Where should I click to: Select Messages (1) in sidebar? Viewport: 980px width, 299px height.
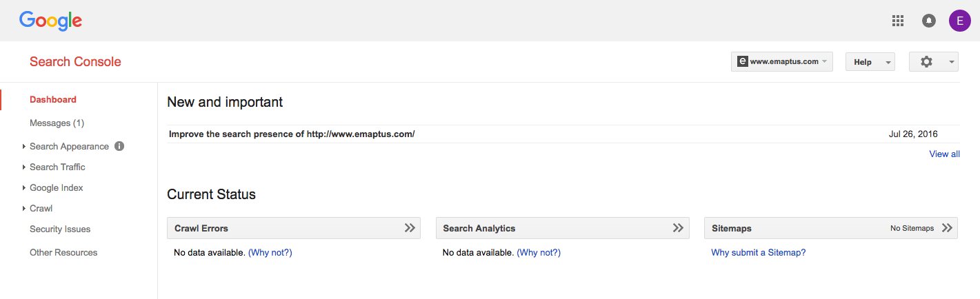(x=57, y=123)
